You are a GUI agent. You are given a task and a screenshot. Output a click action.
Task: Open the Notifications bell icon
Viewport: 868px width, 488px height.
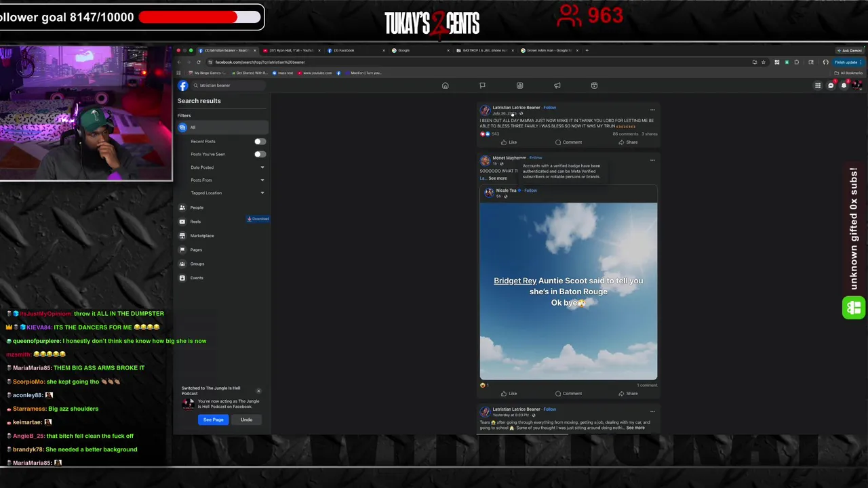(x=844, y=85)
